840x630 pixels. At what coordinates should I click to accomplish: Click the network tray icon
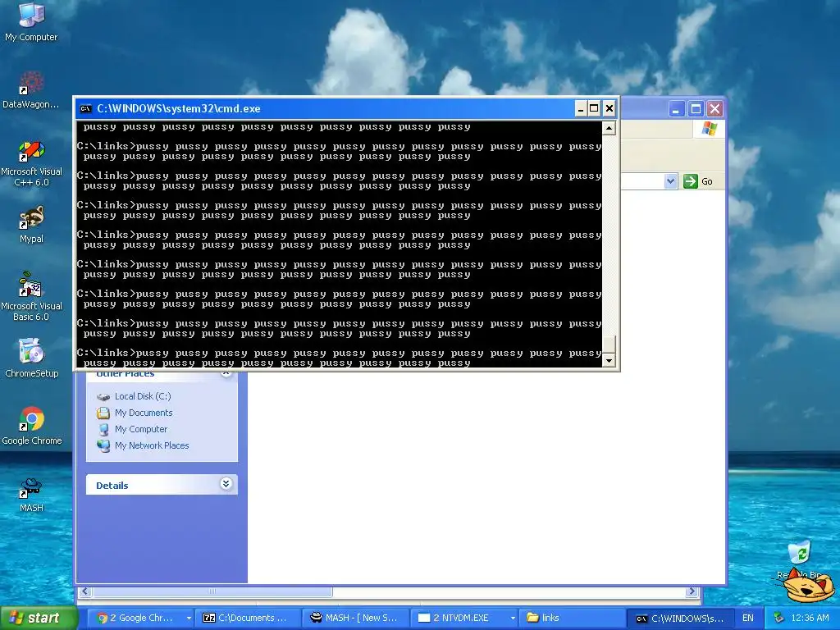778,618
